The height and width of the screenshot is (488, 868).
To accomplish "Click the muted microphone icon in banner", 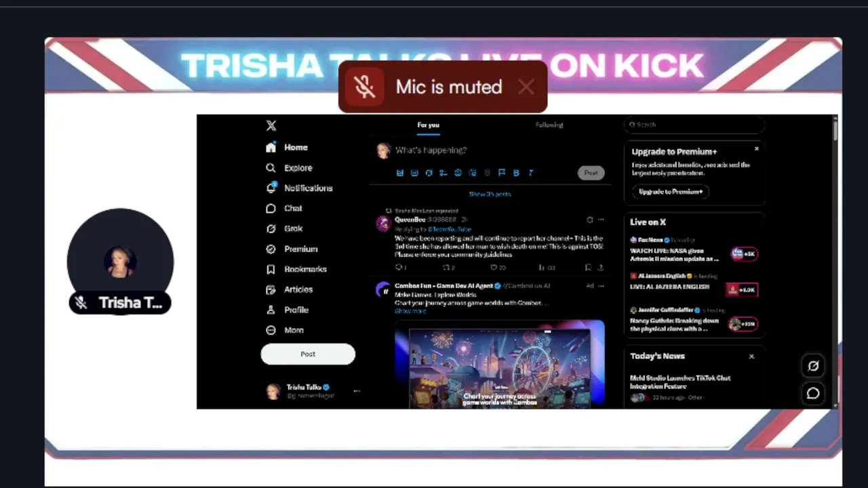I will 364,87.
